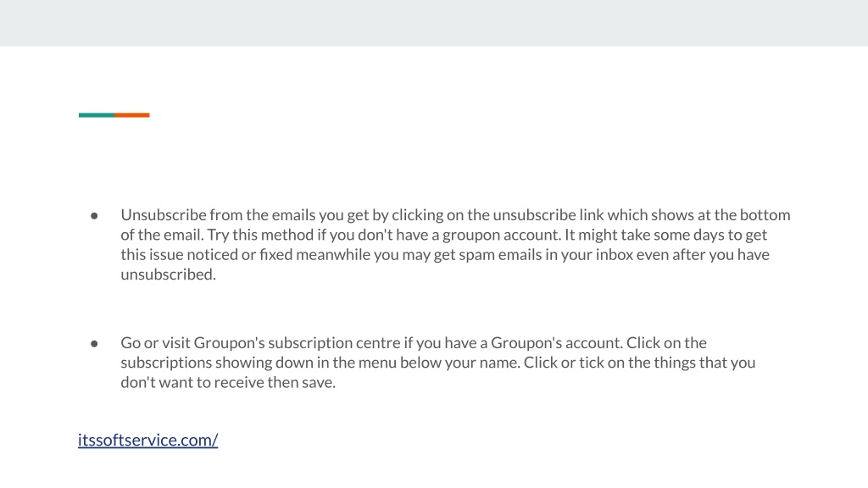Open the itssoftservice.com link
Image resolution: width=868 pixels, height=488 pixels.
pos(147,440)
